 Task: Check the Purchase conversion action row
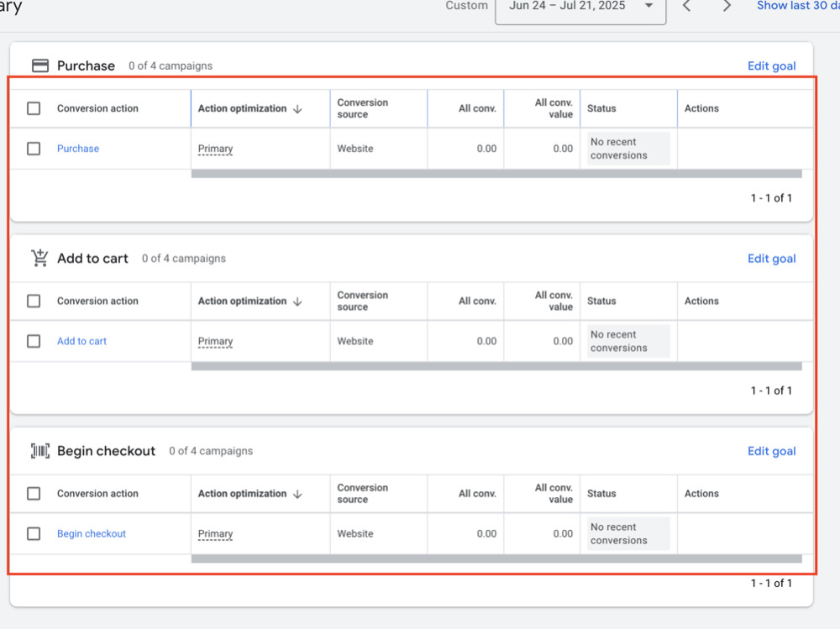pos(34,149)
